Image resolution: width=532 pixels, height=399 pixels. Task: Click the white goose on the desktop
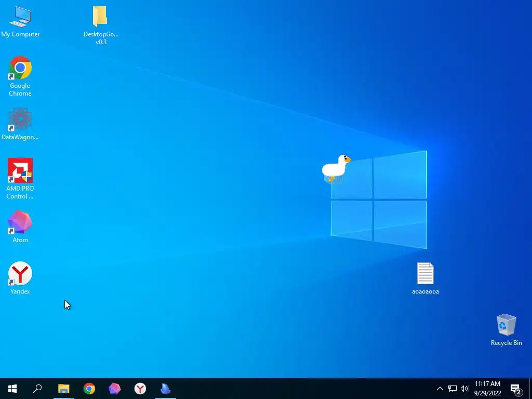click(336, 169)
